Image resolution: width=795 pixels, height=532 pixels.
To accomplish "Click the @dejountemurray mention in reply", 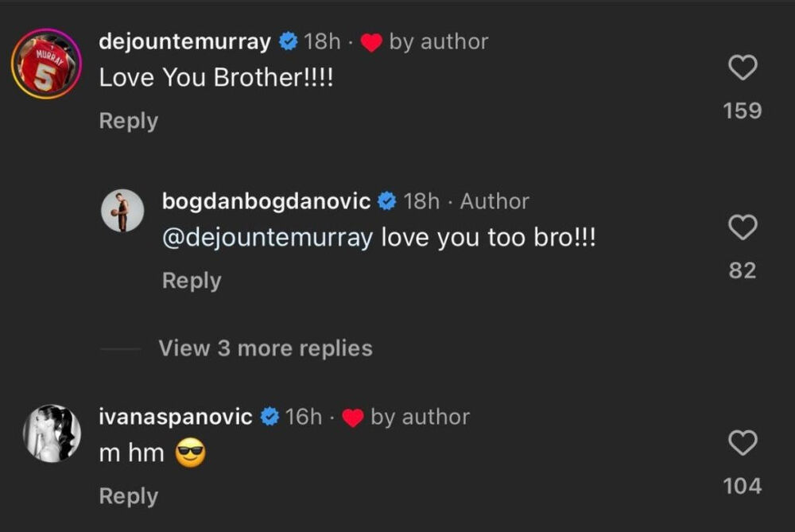I will (x=267, y=238).
